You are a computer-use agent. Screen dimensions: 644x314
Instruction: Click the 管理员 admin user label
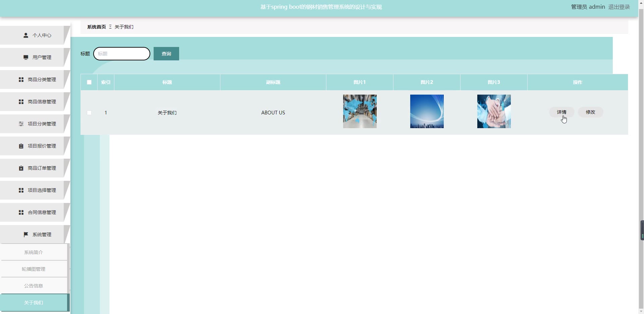(588, 7)
